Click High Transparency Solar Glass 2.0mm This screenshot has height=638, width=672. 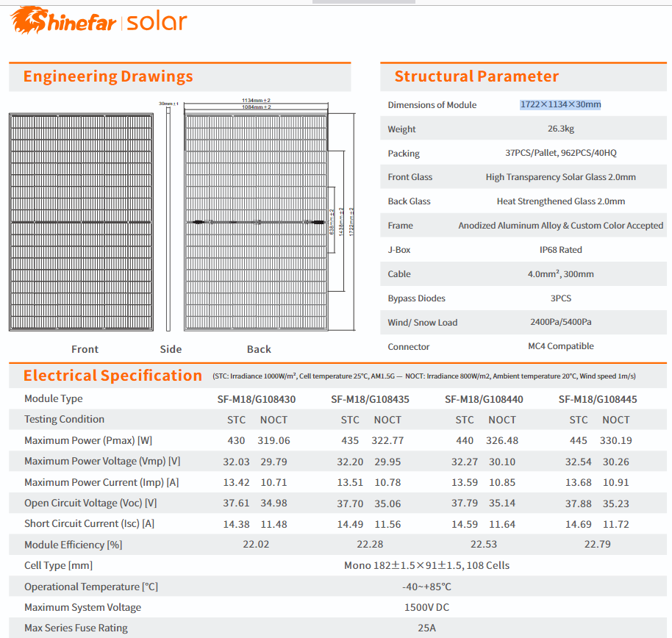560,177
